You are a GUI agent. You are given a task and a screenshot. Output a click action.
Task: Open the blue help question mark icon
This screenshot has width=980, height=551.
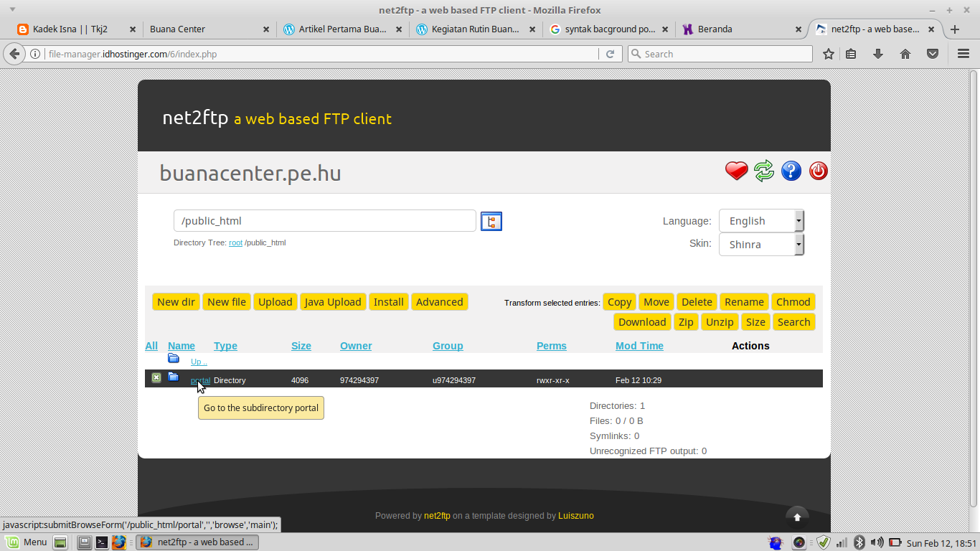tap(791, 171)
